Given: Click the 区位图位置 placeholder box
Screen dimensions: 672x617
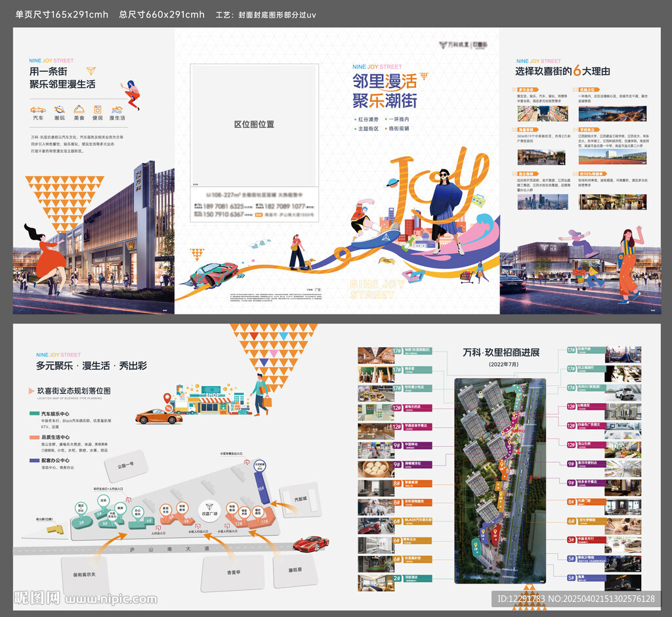Looking at the screenshot, I should (254, 125).
